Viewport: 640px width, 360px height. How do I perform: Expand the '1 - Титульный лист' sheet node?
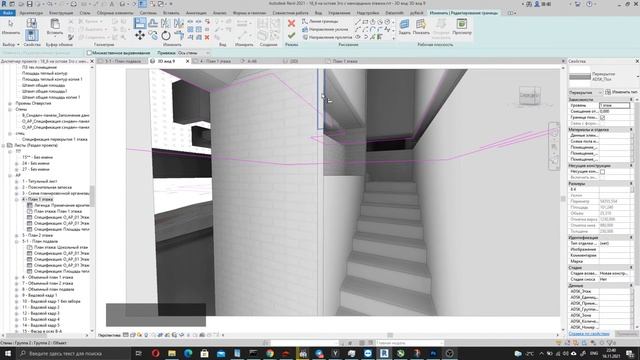tap(17, 181)
